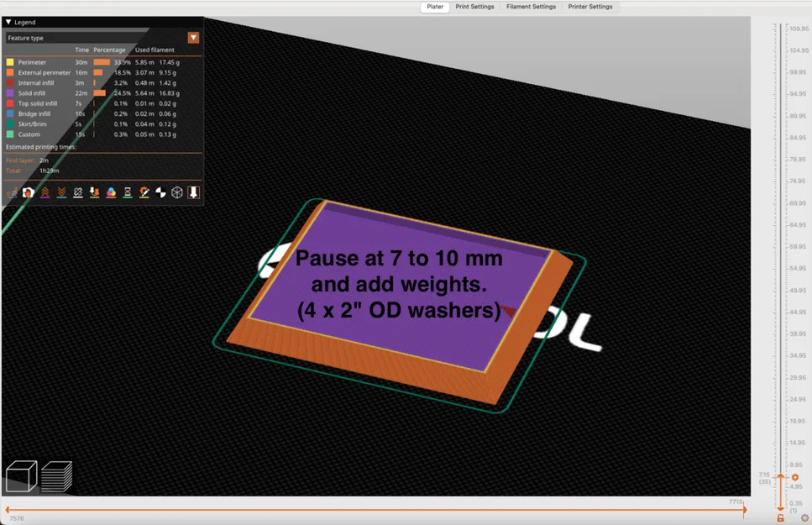Toggle pause prints hourglass icon
Screen dimensions: 812x525
click(128, 192)
